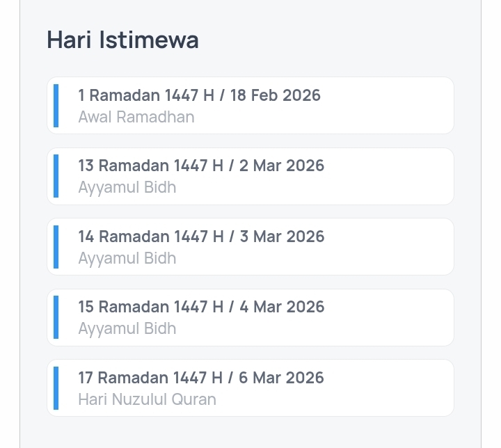
Task: Select "Ayyamul Bidh" label under 14 Ramadan
Action: pos(127,258)
